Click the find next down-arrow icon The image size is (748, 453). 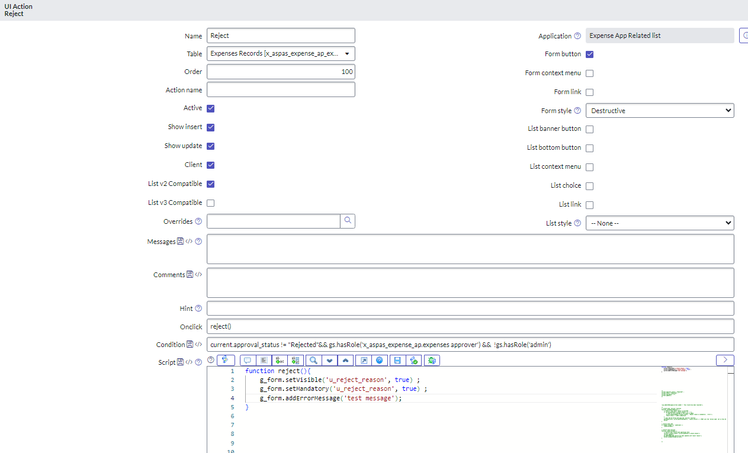(330, 360)
